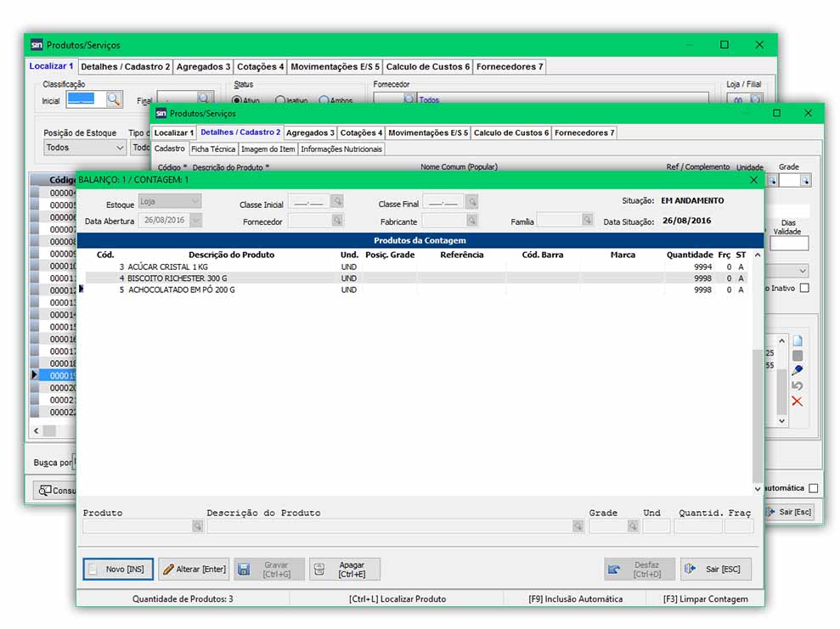Select the Ficha Técnica sub-tab
The width and height of the screenshot is (840, 629).
[213, 149]
